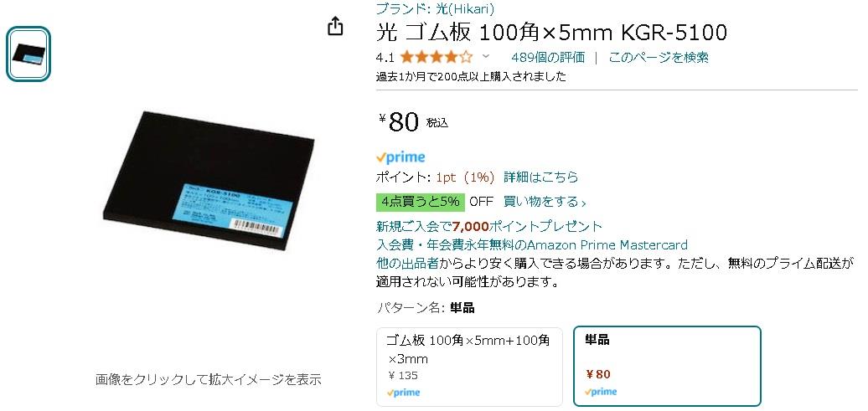
Task: Open the 489個の評価 reviews link
Action: click(548, 57)
